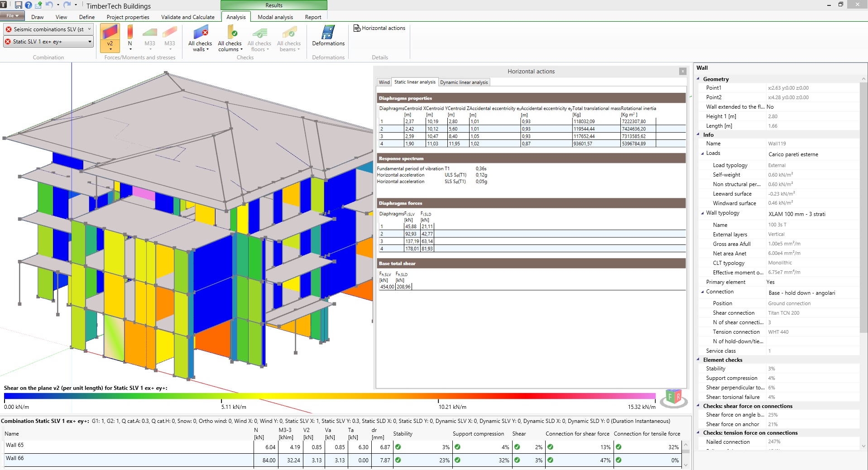868x470 pixels.
Task: Open Static SLV 1 ex+ ey+ dropdown
Action: (x=48, y=42)
